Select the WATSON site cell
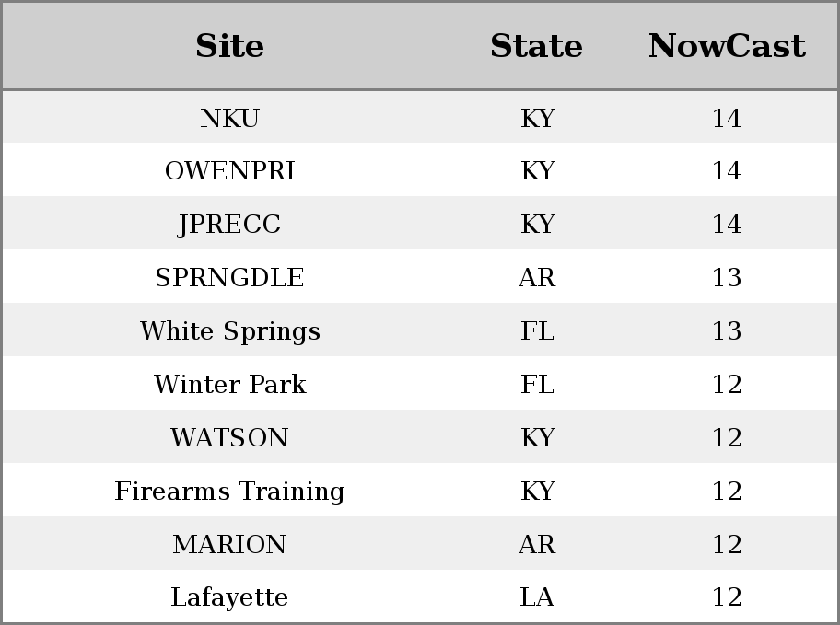Image resolution: width=840 pixels, height=625 pixels. tap(230, 437)
